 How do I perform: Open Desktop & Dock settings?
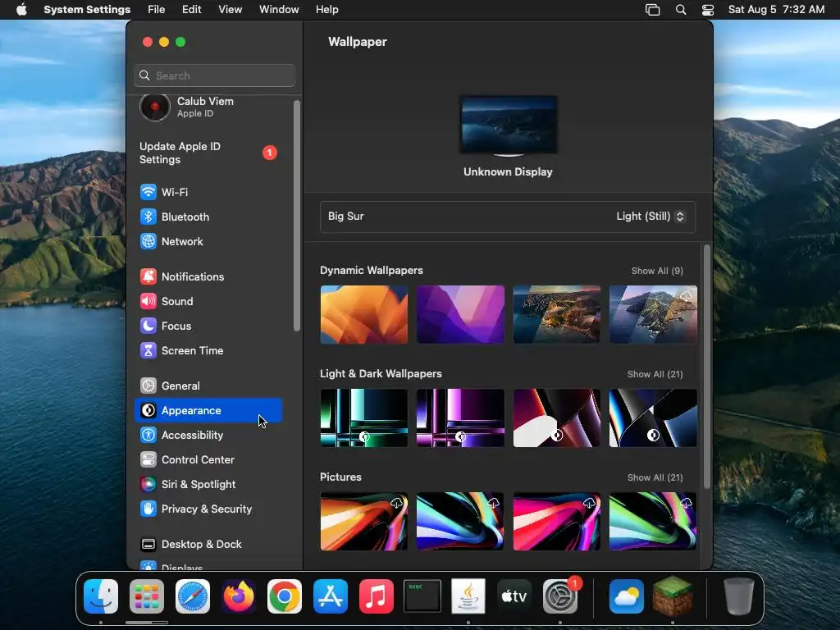pos(208,545)
